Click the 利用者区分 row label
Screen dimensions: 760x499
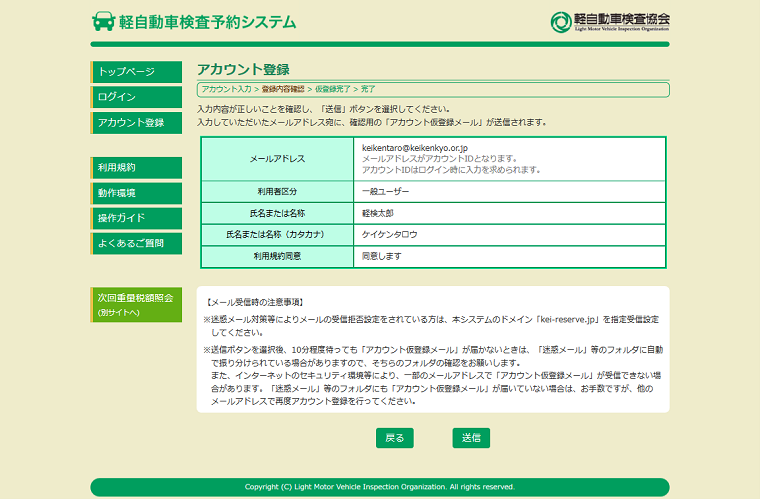coord(277,192)
